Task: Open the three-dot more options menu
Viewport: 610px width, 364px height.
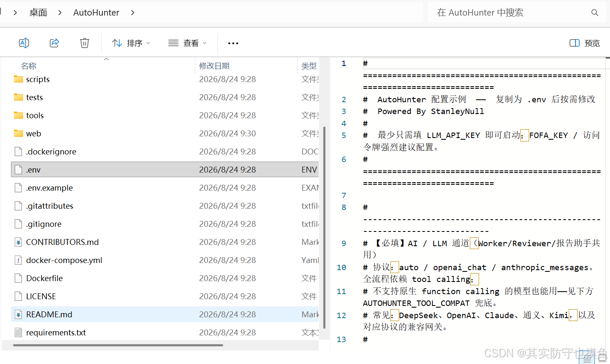Action: click(x=233, y=43)
